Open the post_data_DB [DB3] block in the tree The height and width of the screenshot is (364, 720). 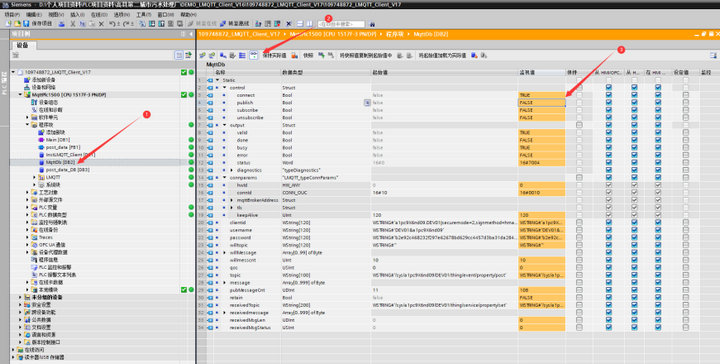pos(68,170)
